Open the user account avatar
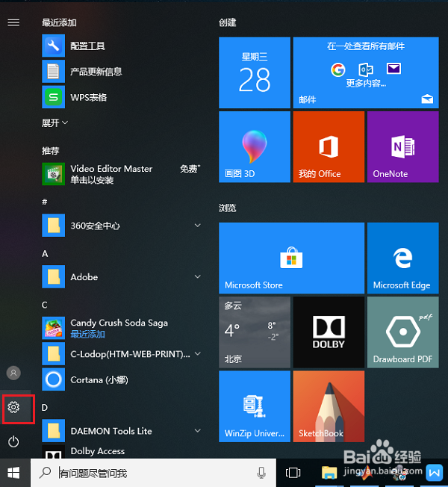 (13, 373)
